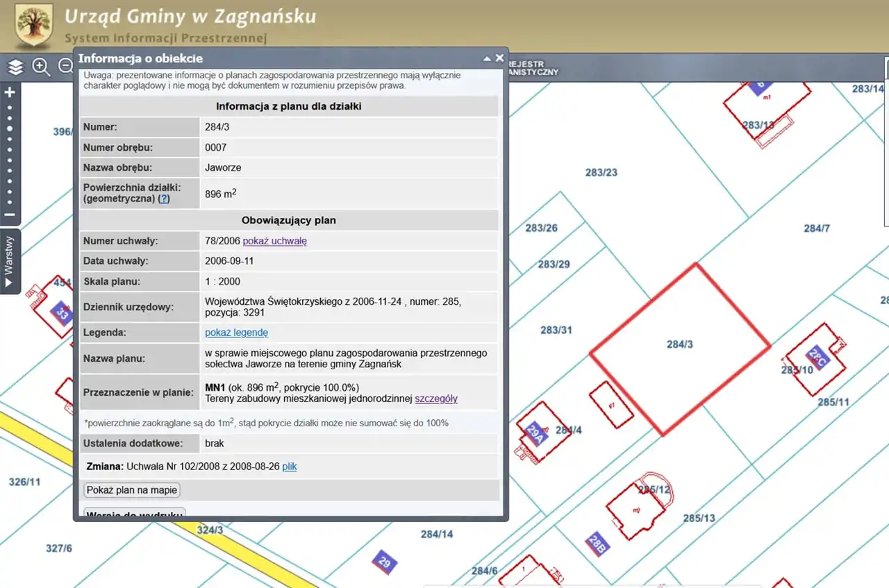Open the 'plik' link for Uchwała 102/2008
889x588 pixels.
(x=290, y=467)
